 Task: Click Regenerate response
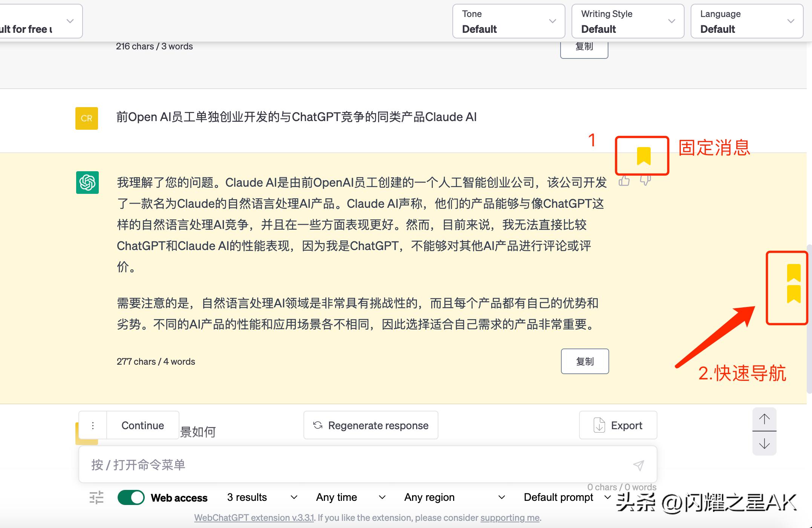point(371,425)
